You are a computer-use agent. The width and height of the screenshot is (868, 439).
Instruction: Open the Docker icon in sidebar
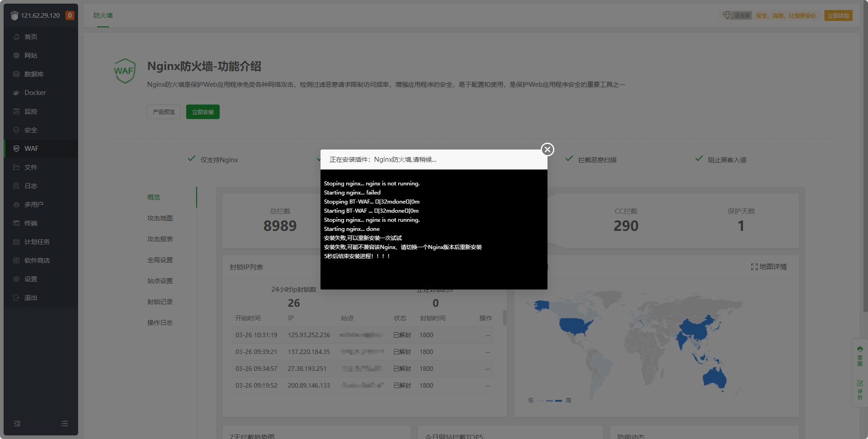[x=16, y=93]
